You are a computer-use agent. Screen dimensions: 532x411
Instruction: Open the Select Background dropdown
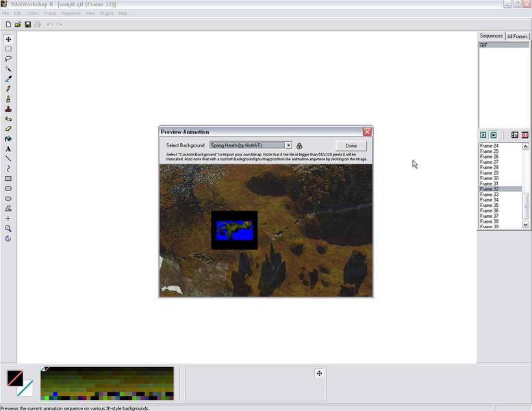click(x=288, y=145)
